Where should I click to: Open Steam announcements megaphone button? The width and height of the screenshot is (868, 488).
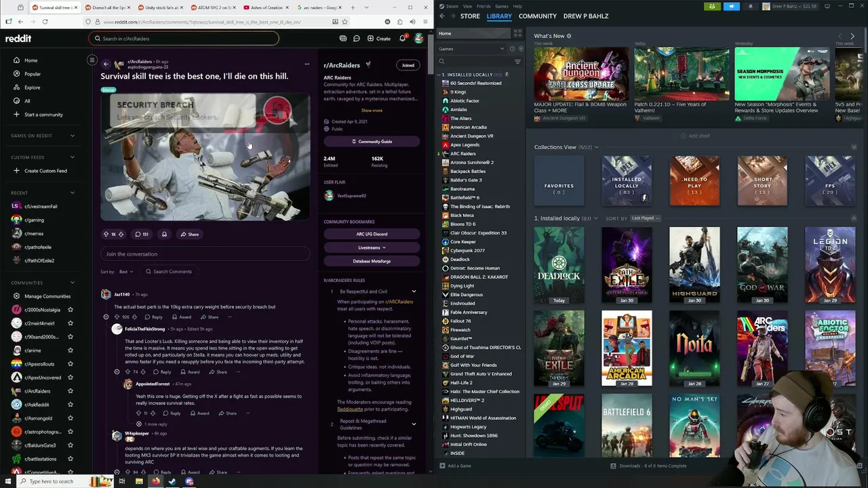[732, 6]
